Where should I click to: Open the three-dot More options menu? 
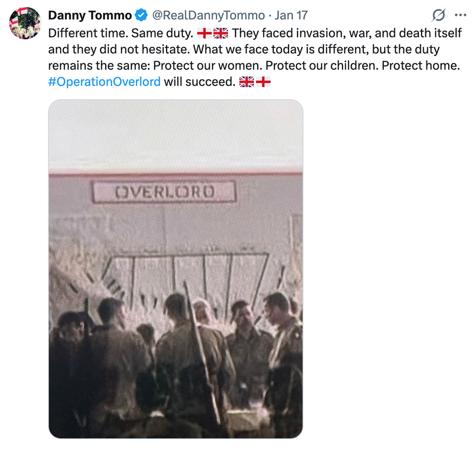(x=461, y=15)
